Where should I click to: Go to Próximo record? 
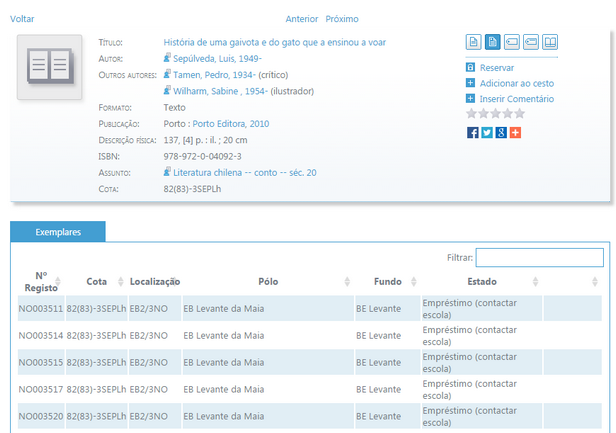(342, 19)
